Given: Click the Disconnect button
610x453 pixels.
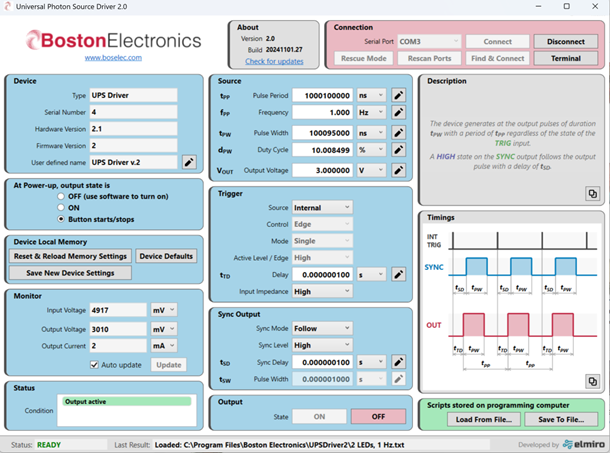Looking at the screenshot, I should [566, 41].
